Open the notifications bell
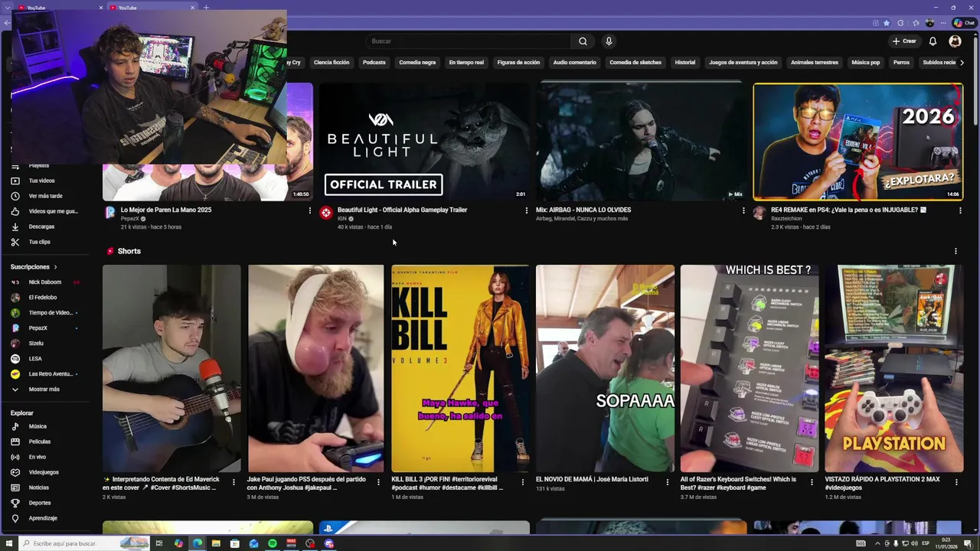 (933, 41)
